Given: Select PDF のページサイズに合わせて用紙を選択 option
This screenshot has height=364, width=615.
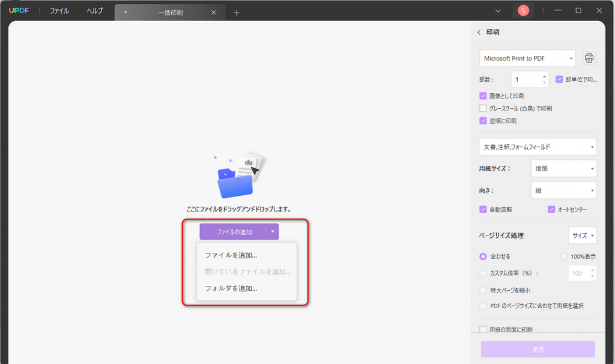Looking at the screenshot, I should pos(483,306).
